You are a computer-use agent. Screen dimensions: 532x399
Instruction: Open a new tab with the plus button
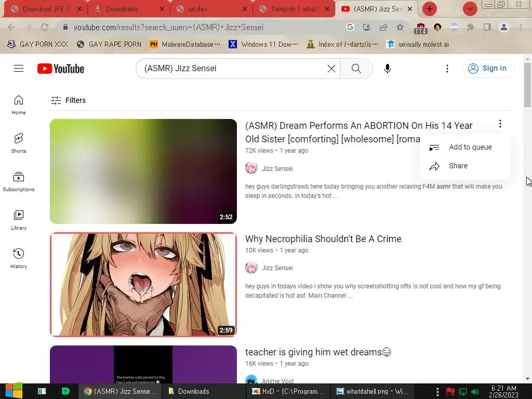point(430,9)
